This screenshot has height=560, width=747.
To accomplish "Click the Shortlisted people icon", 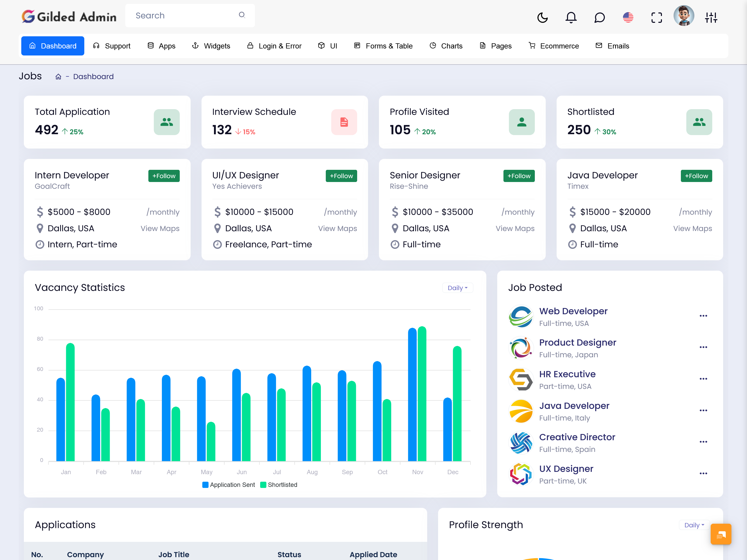I will point(699,122).
